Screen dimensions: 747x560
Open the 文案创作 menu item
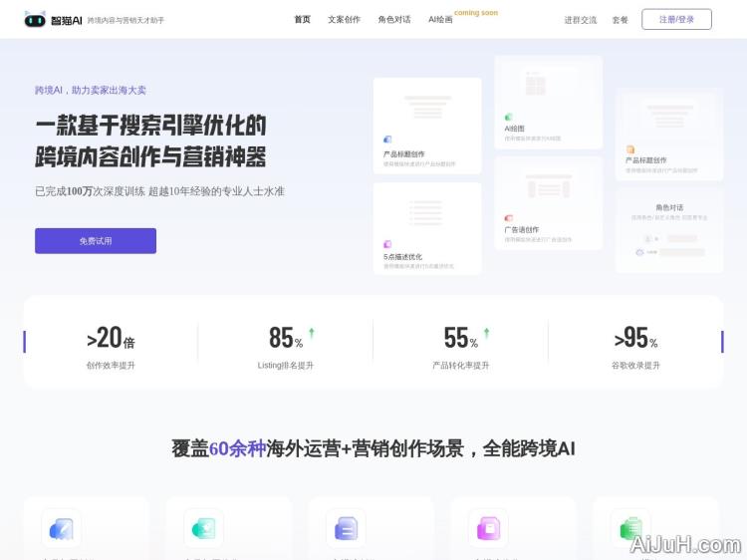point(344,20)
